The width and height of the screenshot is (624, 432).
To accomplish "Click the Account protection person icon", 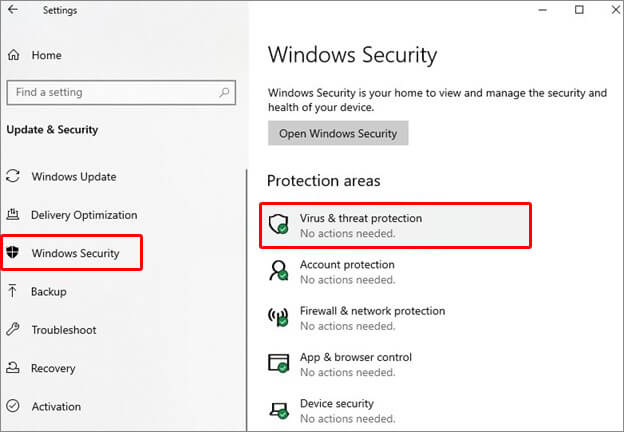I will pos(280,271).
